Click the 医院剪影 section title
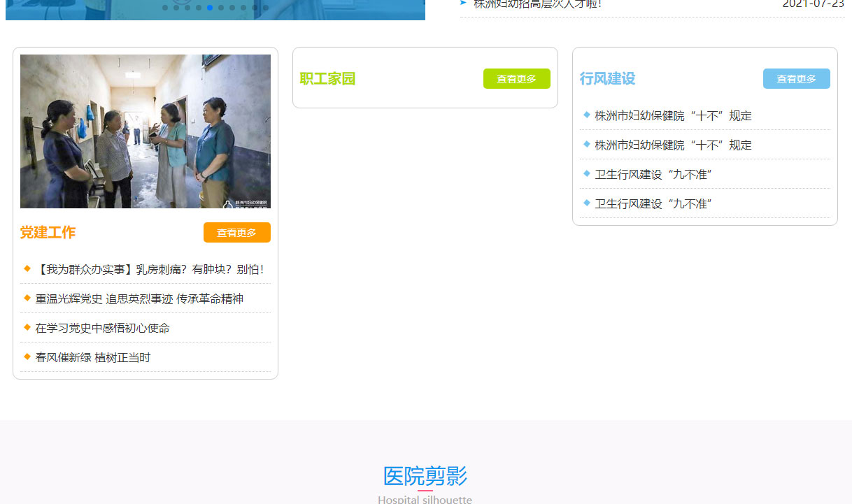 (425, 476)
